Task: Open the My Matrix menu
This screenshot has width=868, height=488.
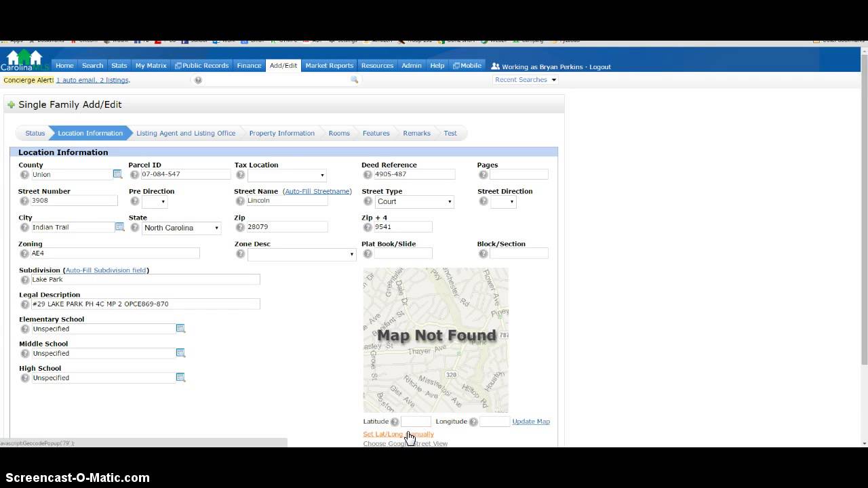Action: coord(151,66)
